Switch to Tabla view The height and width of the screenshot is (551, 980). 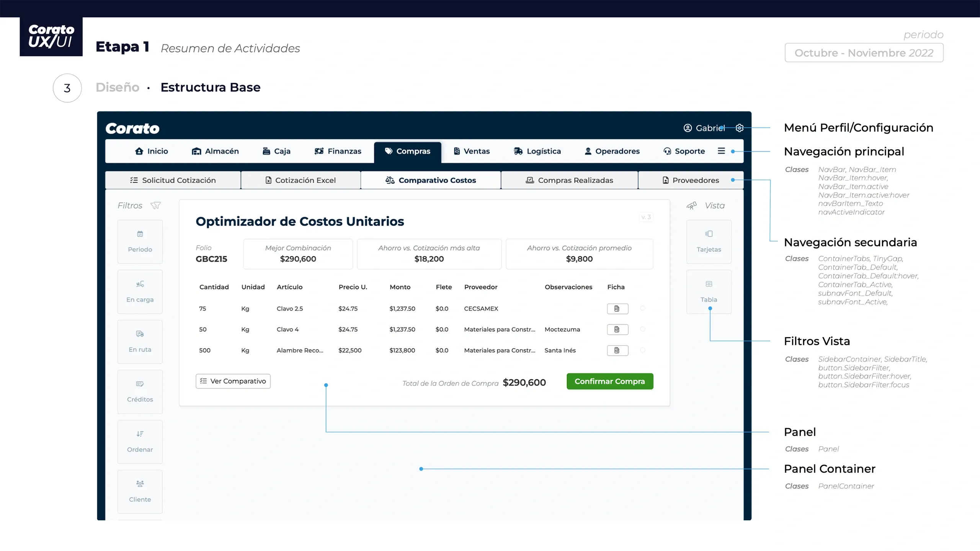click(x=709, y=292)
